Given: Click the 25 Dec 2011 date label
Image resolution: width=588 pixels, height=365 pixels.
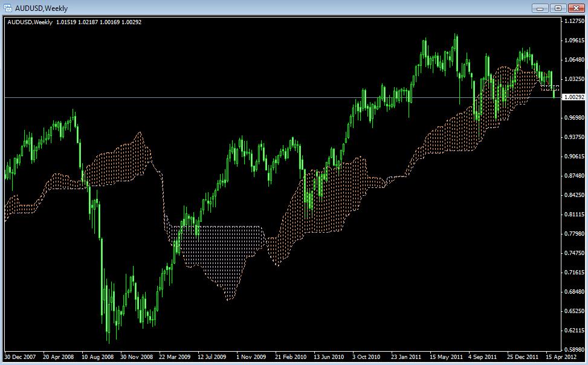Looking at the screenshot, I should (522, 357).
